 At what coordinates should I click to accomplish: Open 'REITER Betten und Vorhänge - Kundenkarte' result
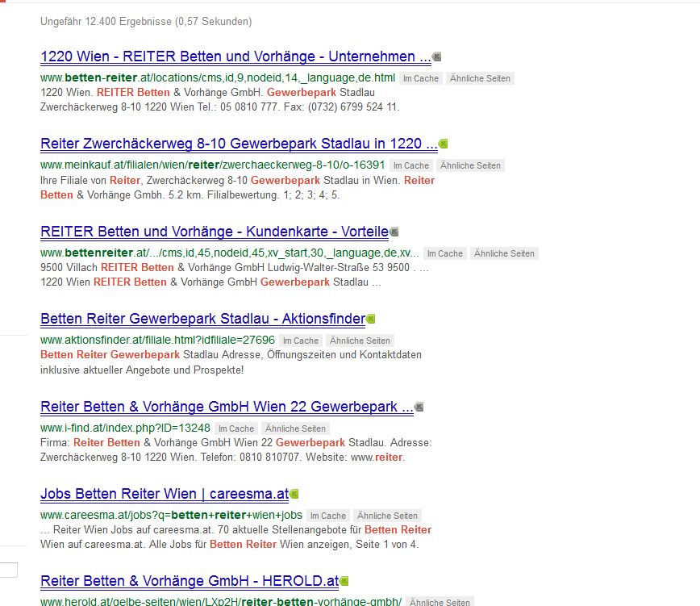(x=215, y=232)
